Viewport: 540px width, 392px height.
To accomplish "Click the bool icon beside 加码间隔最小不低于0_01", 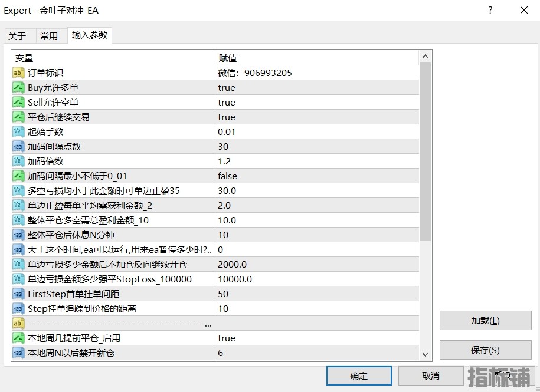I will click(18, 176).
